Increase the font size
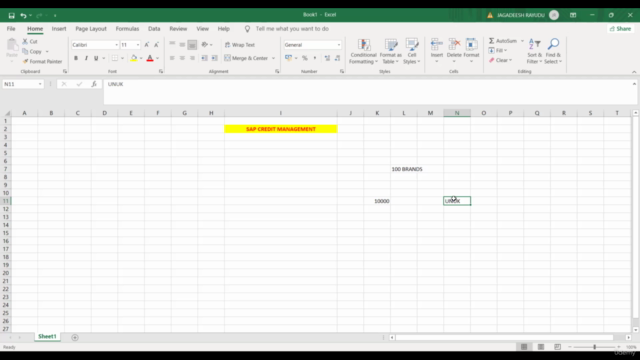This screenshot has height=360, width=640. 147,45
